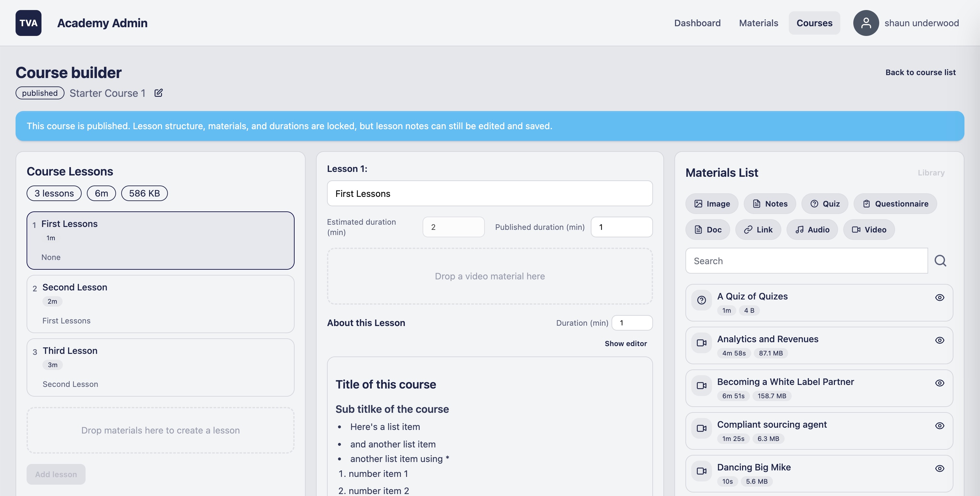Select the First Lessons lesson card
The image size is (980, 496).
[160, 240]
